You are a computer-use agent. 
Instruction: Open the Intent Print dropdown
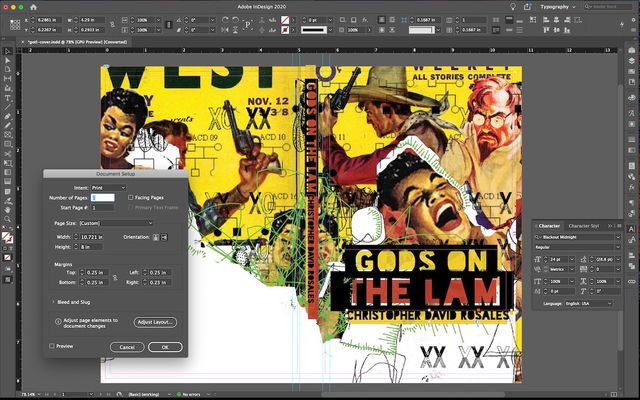pyautogui.click(x=108, y=188)
